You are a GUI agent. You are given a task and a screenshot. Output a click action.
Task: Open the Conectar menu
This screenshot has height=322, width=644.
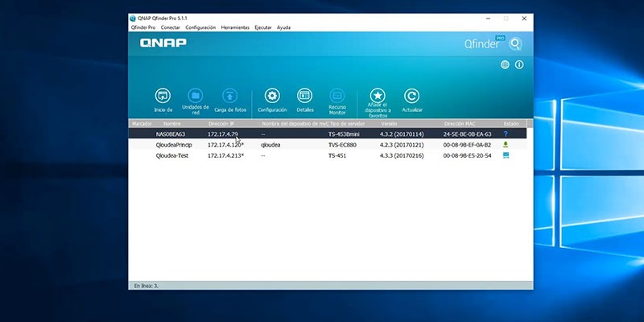click(171, 27)
